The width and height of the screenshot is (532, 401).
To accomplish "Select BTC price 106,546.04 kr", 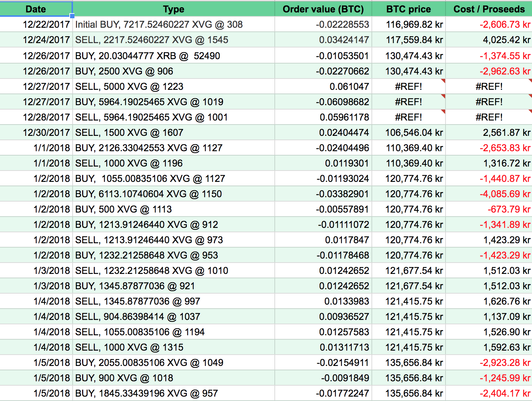I will point(409,133).
